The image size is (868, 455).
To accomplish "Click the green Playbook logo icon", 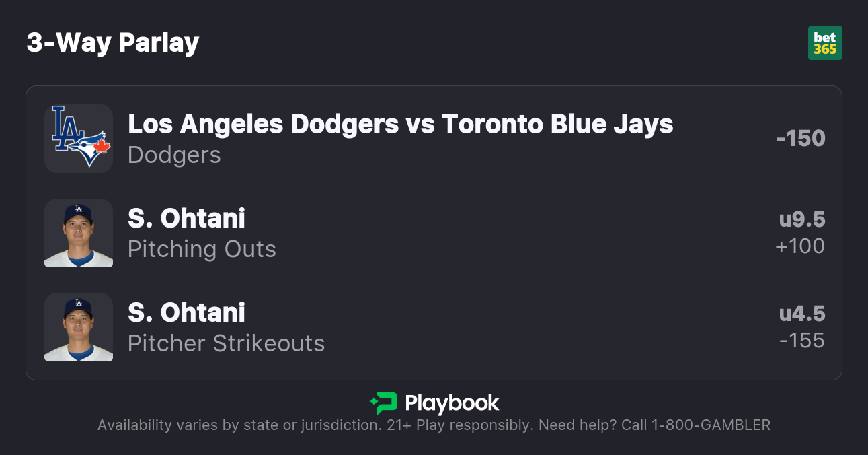I will (384, 403).
